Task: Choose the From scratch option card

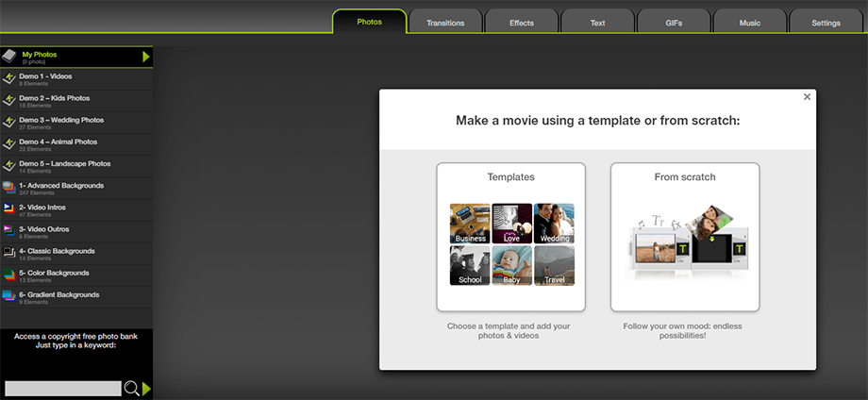Action: pyautogui.click(x=685, y=237)
